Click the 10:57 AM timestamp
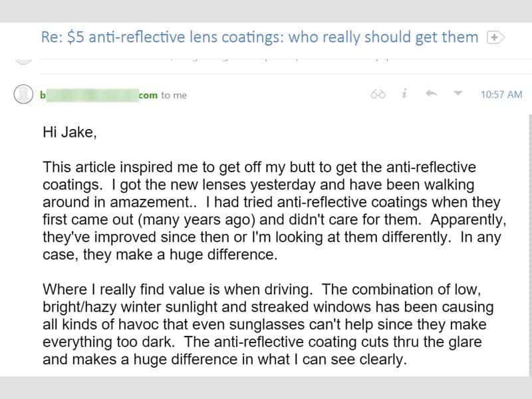The width and height of the screenshot is (532, 399). pos(501,95)
